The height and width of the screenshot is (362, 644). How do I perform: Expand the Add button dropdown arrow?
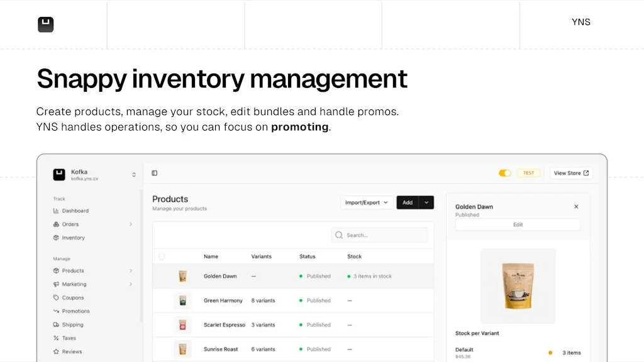coord(426,202)
